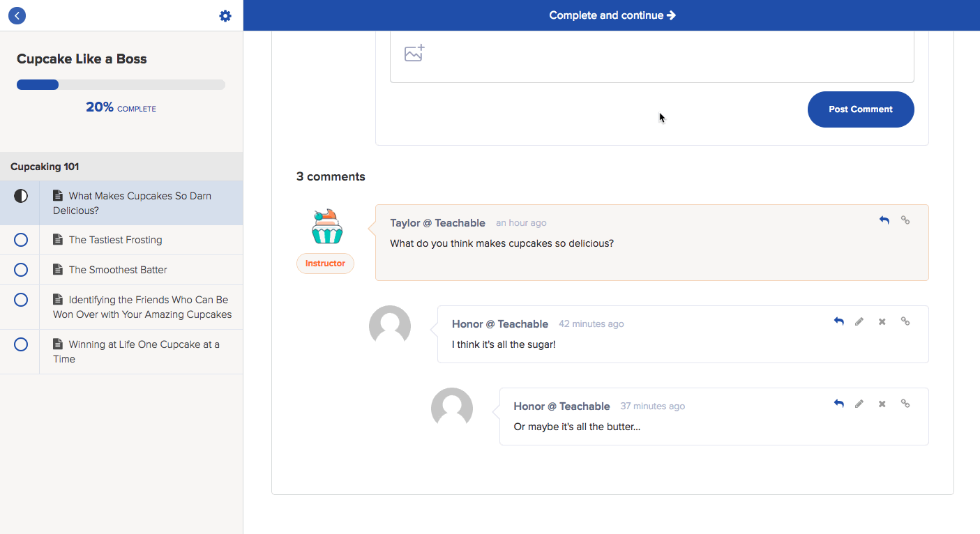
Task: Click avatar beside 'all the butter' comment
Action: point(452,409)
